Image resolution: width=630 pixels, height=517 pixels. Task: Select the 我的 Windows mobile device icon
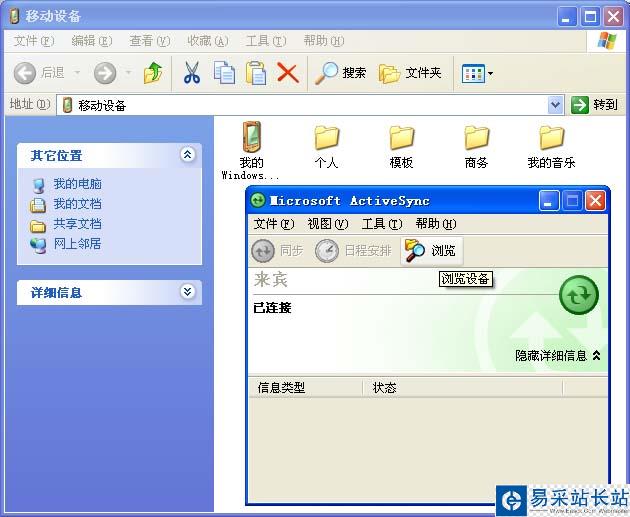click(251, 151)
